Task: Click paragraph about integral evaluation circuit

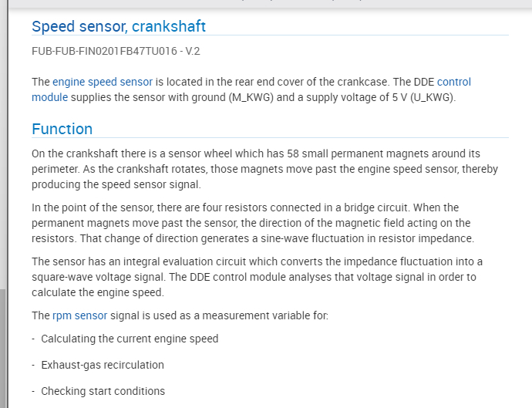Action: click(254, 277)
